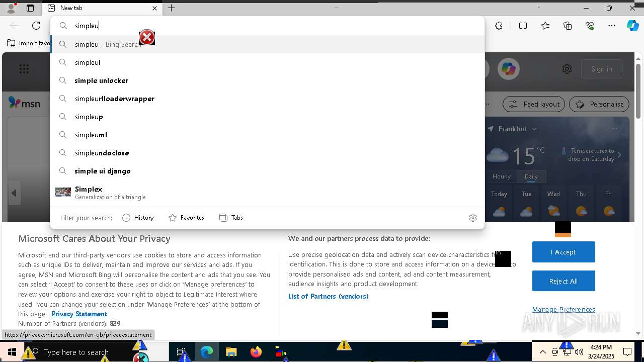Open the Privacy Statement link
The width and height of the screenshot is (644, 362).
[79, 314]
